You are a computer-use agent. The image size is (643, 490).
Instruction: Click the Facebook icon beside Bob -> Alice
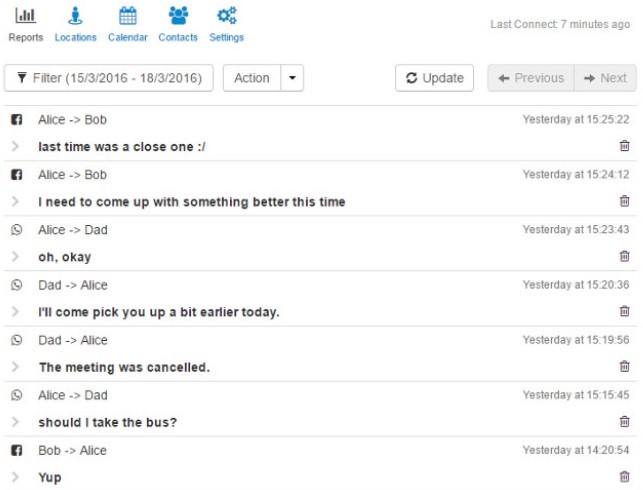[16, 450]
